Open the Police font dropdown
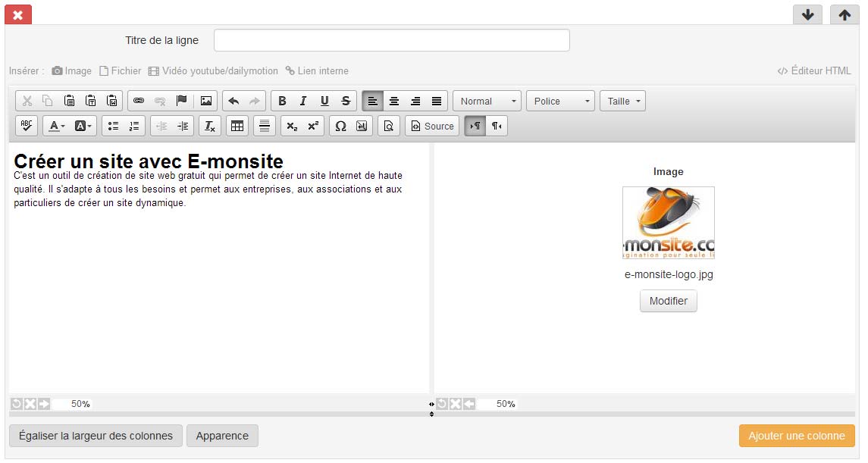 pyautogui.click(x=561, y=102)
